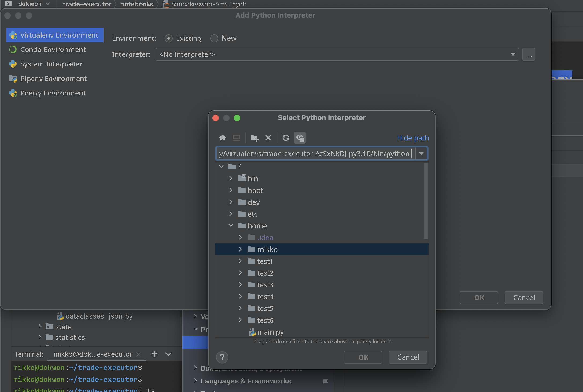583x392 pixels.
Task: Select Poetry Environment option
Action: coord(53,93)
